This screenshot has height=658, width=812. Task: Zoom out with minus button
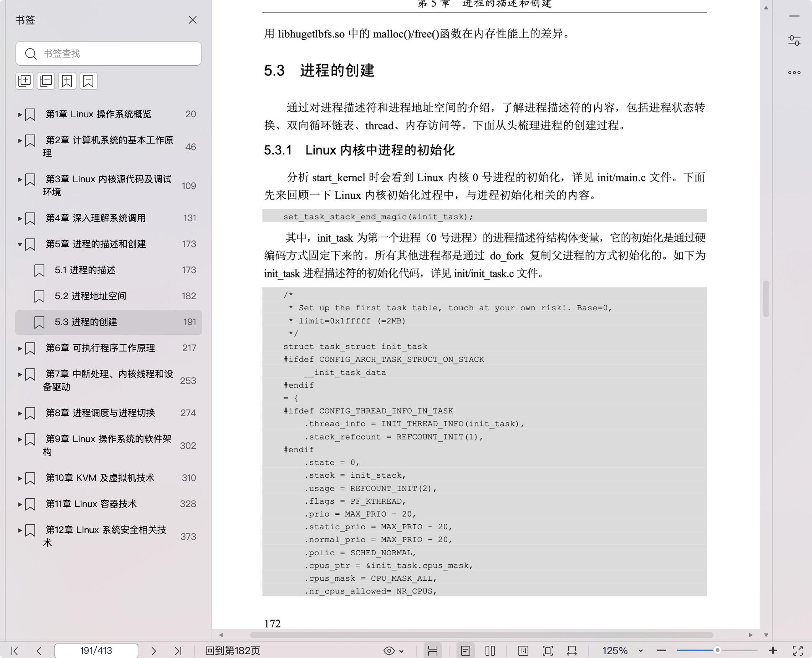coord(661,651)
